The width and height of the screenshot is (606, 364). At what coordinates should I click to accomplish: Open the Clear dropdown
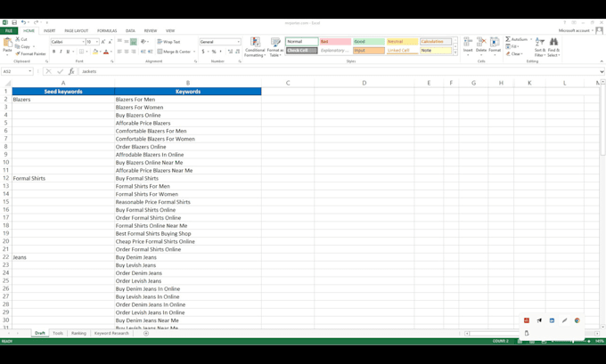[514, 53]
